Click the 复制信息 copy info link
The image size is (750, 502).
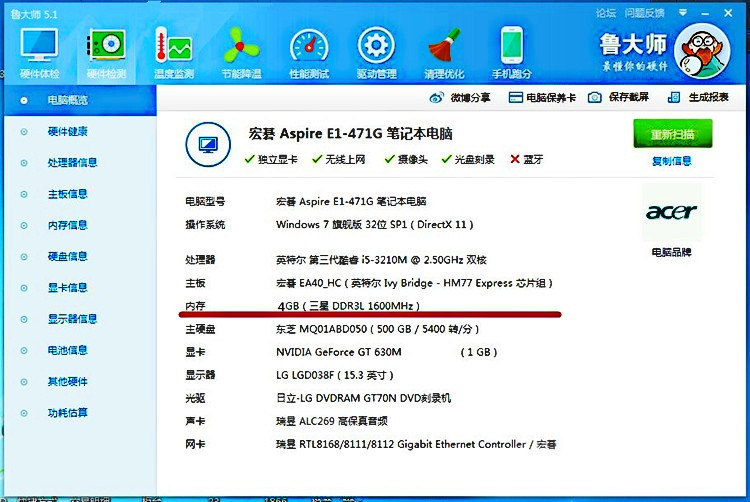(671, 161)
